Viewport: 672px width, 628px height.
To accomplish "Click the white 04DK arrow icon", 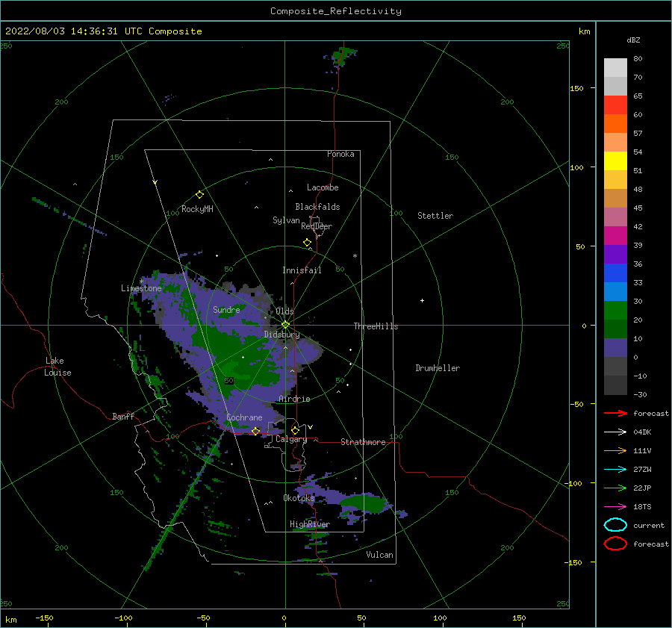I will point(615,432).
